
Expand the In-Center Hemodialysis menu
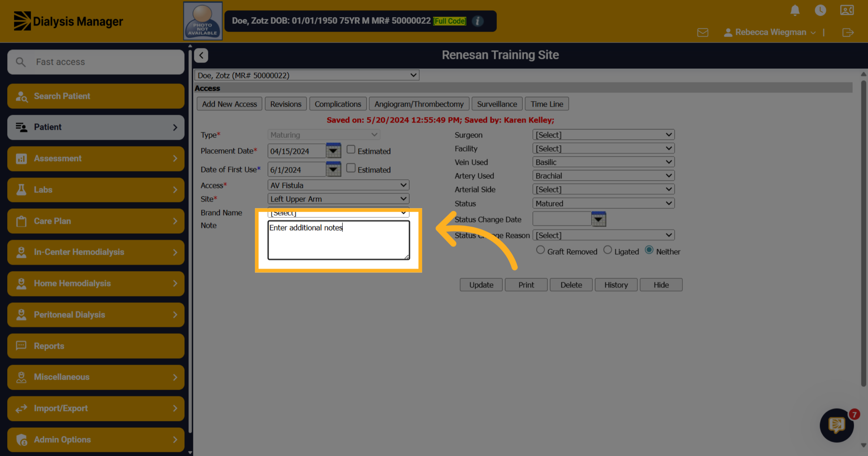pos(96,252)
